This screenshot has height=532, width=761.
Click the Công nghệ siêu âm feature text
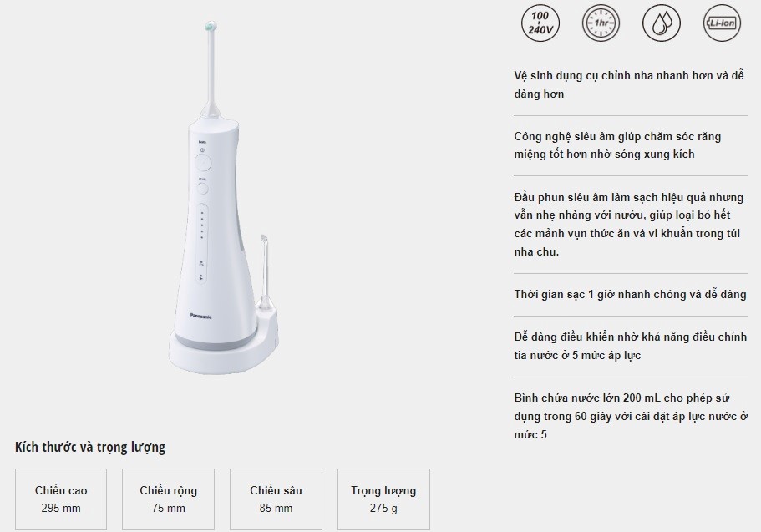(617, 145)
